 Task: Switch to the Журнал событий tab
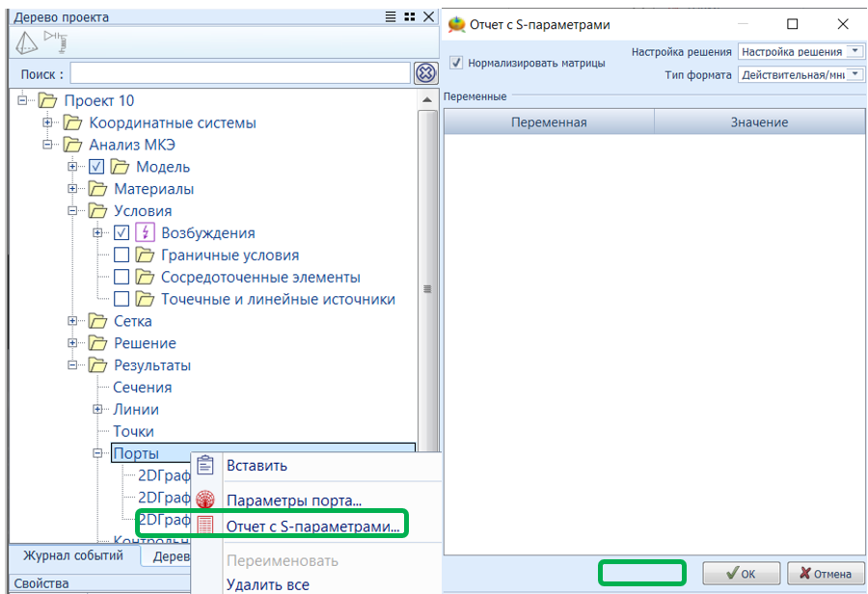[x=73, y=555]
